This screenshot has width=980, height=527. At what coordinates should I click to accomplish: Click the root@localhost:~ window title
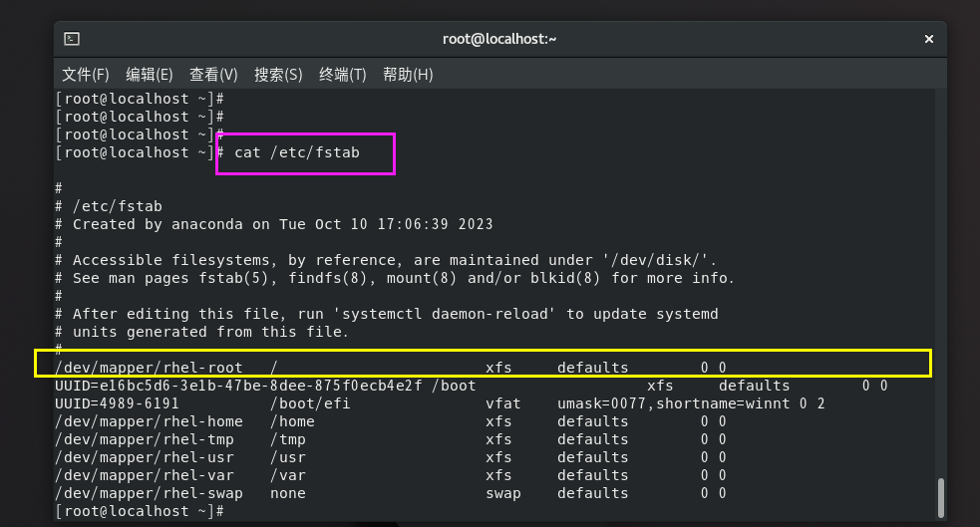(499, 39)
